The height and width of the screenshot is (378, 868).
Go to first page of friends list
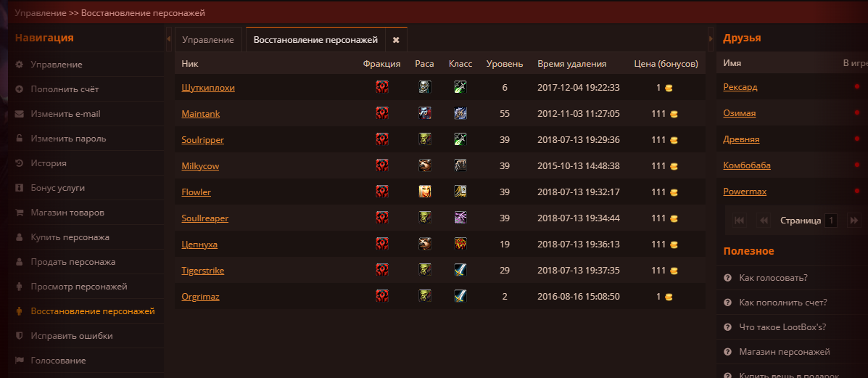coord(740,220)
